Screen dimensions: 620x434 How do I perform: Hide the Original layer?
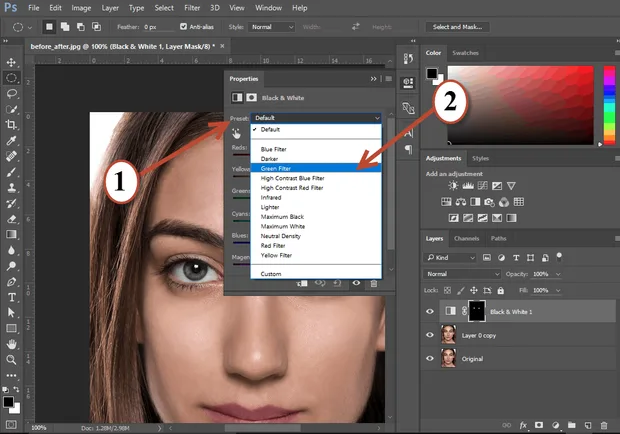coord(430,359)
